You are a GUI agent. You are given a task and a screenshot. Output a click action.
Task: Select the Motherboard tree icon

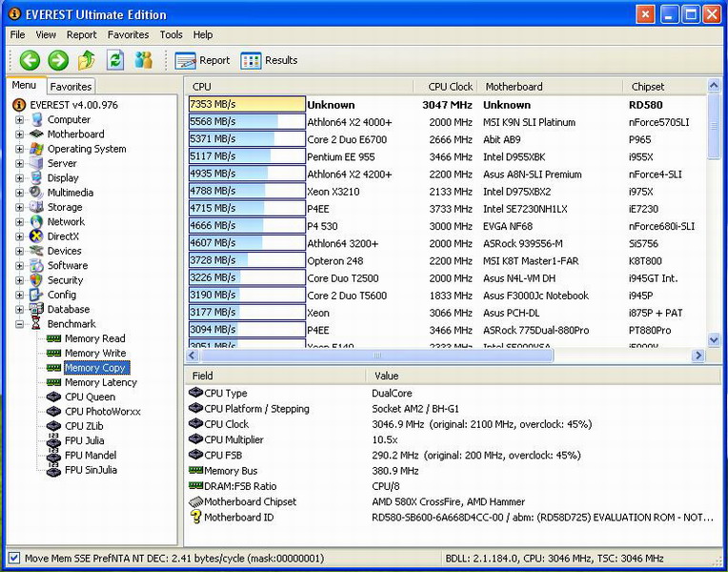click(36, 133)
